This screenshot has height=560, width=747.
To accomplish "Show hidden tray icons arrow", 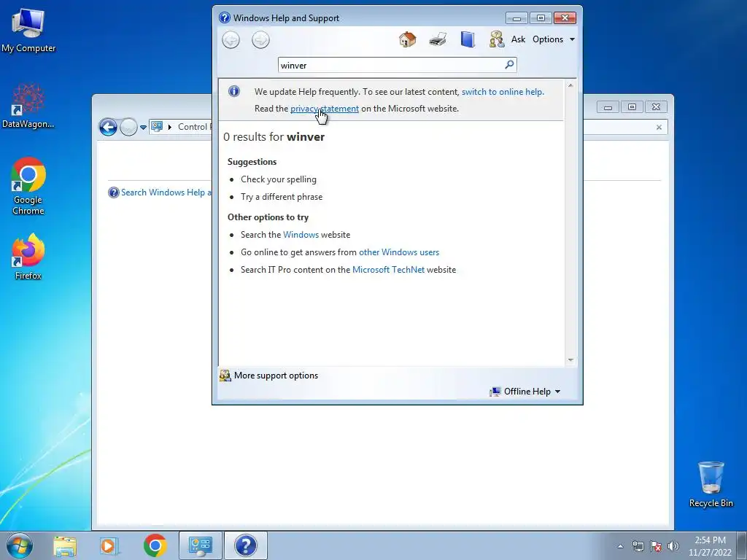I will 620,546.
